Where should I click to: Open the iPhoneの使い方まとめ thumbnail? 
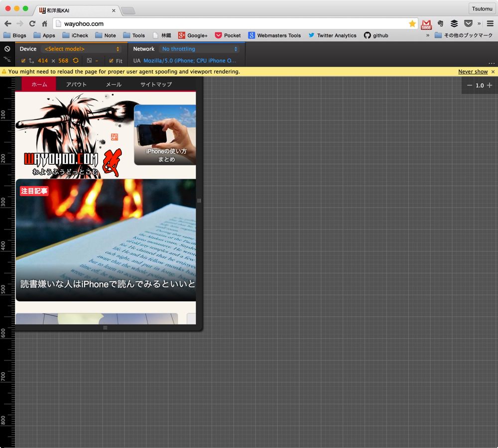pyautogui.click(x=165, y=134)
